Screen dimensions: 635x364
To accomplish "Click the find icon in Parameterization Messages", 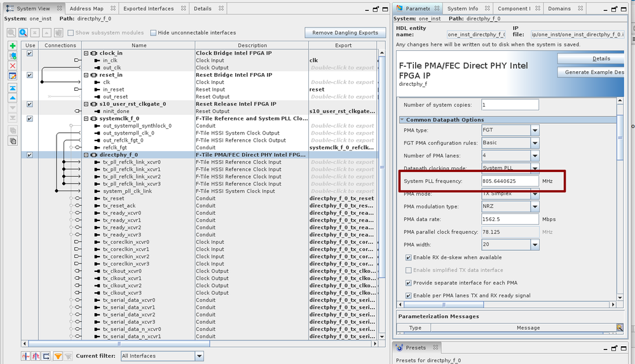I will (x=619, y=328).
